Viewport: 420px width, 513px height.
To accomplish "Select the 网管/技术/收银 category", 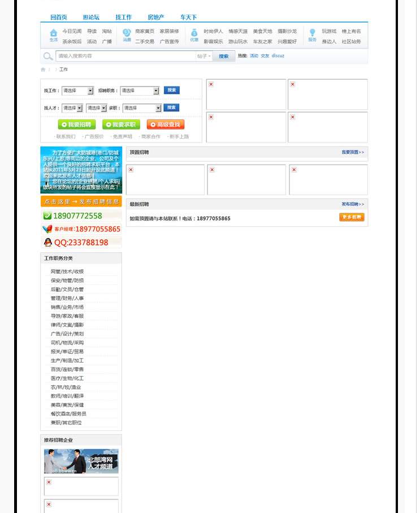I will [x=67, y=271].
